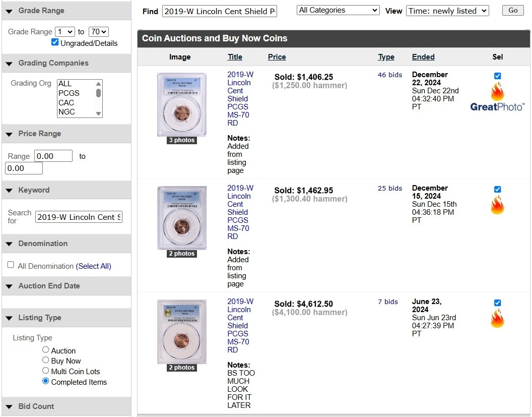Open the View sort order dropdown
The image size is (532, 417).
coord(447,11)
